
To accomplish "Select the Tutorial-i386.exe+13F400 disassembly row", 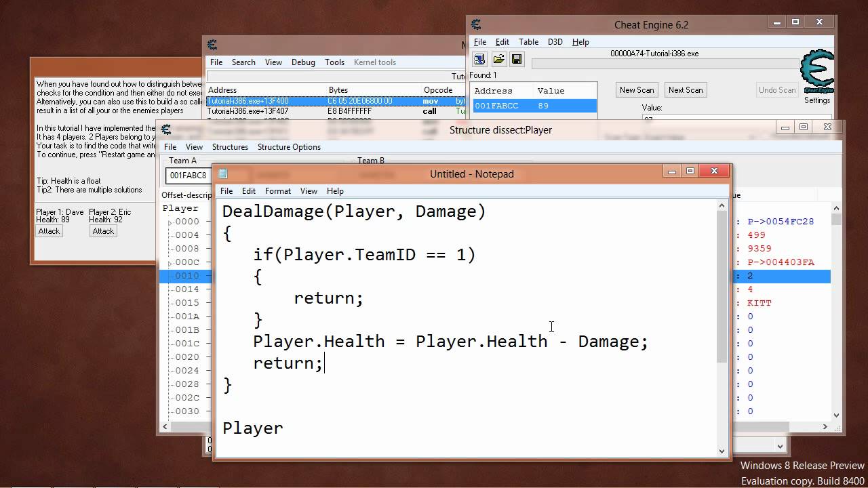I will (336, 101).
